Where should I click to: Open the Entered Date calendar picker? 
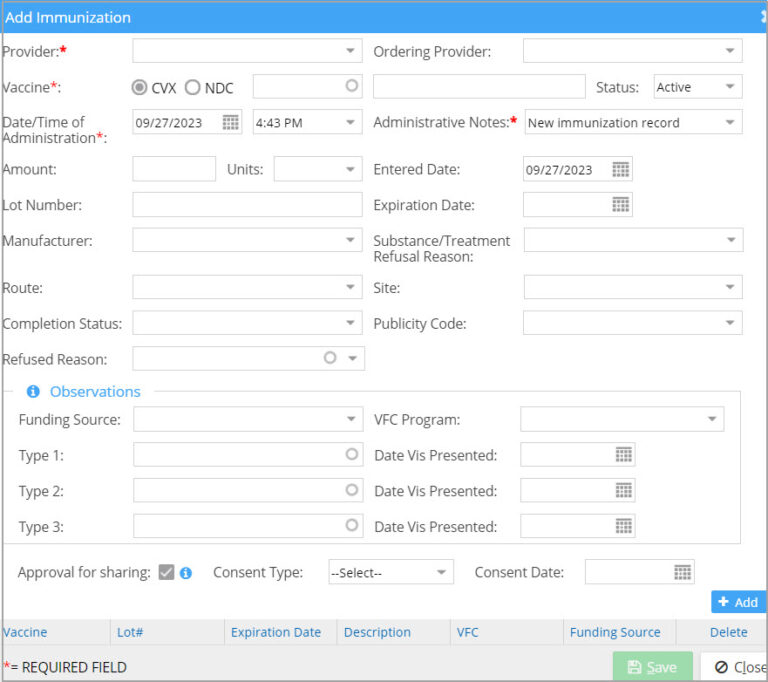coord(621,170)
